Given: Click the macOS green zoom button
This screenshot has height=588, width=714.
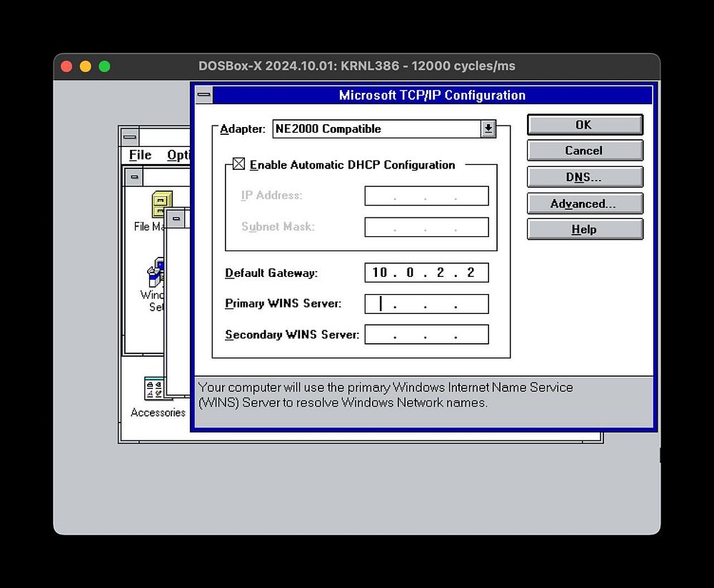Looking at the screenshot, I should point(105,66).
